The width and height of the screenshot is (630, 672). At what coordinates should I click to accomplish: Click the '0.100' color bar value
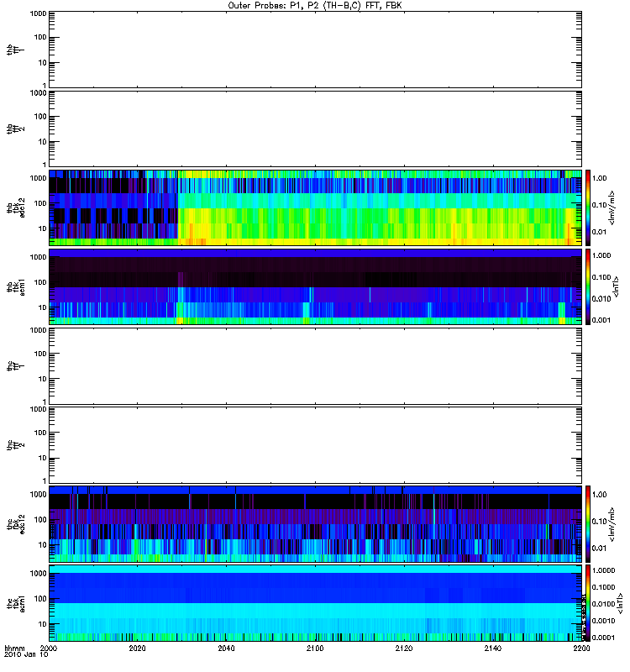click(601, 277)
